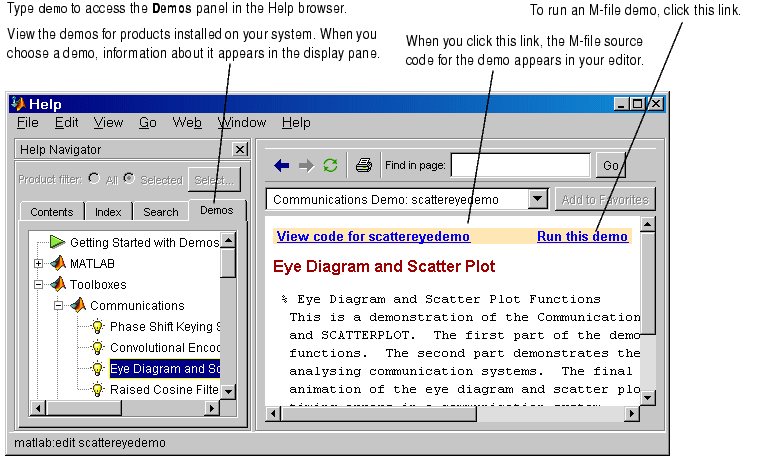This screenshot has width=766, height=462.
Task: Click the Toolboxes node icon
Action: (58, 284)
